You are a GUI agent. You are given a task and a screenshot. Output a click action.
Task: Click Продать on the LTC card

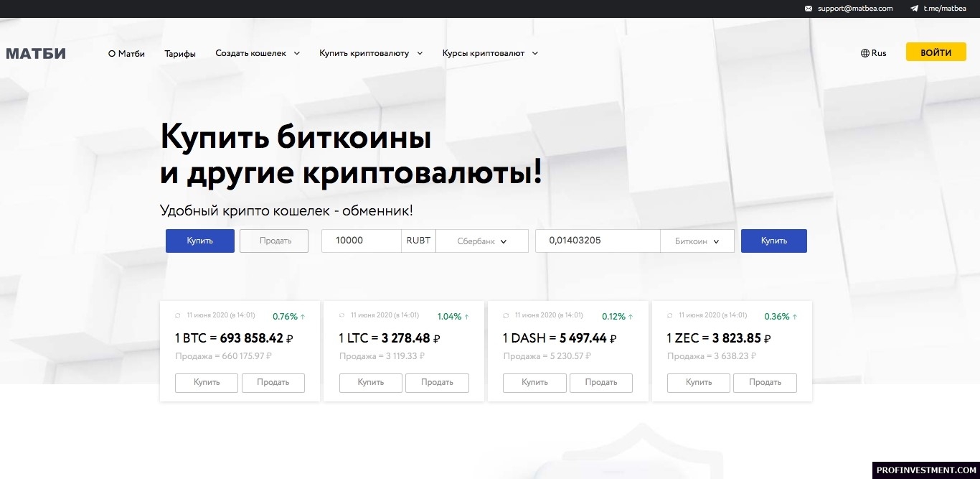click(437, 383)
